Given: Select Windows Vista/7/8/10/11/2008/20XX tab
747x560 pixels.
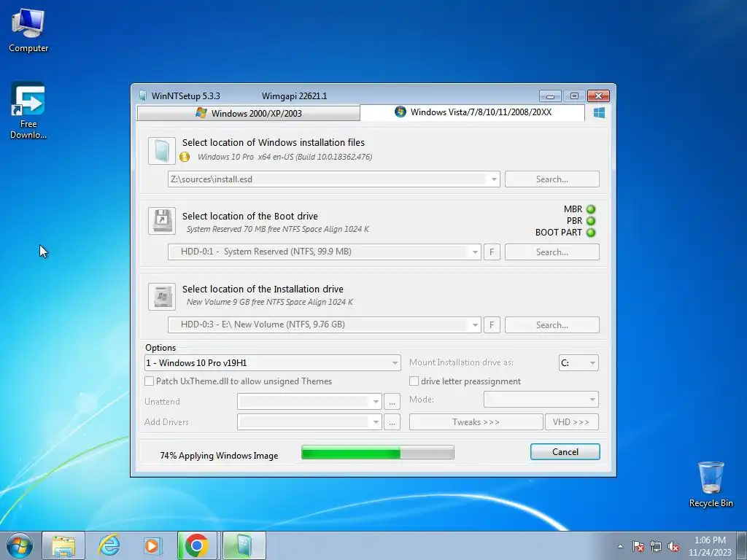Looking at the screenshot, I should 473,112.
